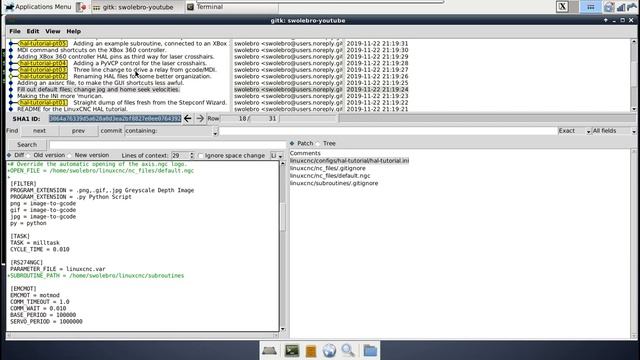Select linuxcnc/subroutines/.gitignore in file list

tap(334, 183)
